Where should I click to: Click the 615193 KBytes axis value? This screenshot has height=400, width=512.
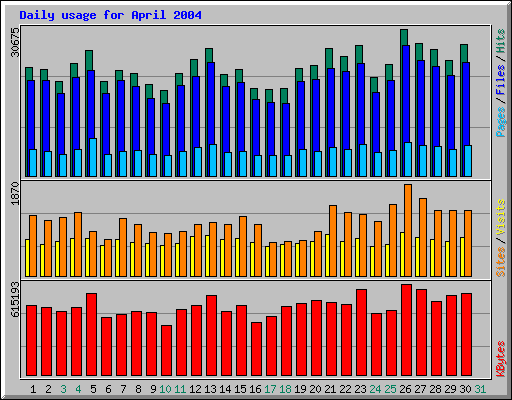click(15, 299)
